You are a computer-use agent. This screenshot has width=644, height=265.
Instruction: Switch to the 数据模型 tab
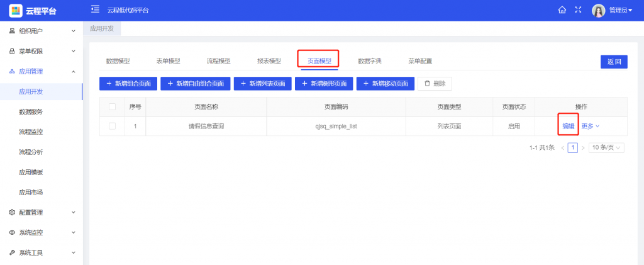pos(118,61)
